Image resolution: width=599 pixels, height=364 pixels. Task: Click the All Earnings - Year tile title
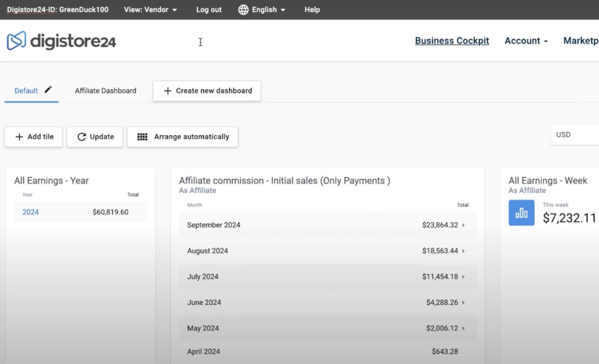[51, 181]
